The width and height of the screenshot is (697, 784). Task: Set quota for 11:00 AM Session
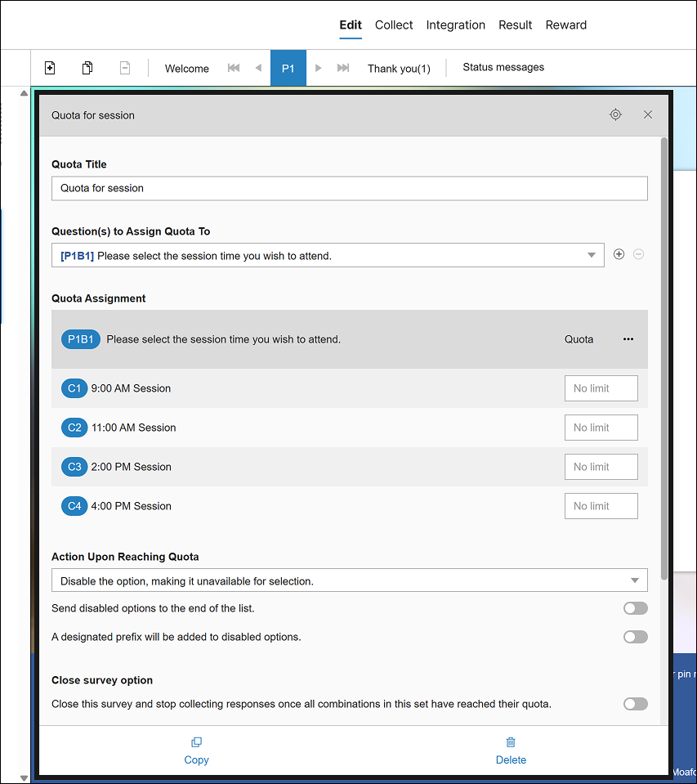point(601,428)
